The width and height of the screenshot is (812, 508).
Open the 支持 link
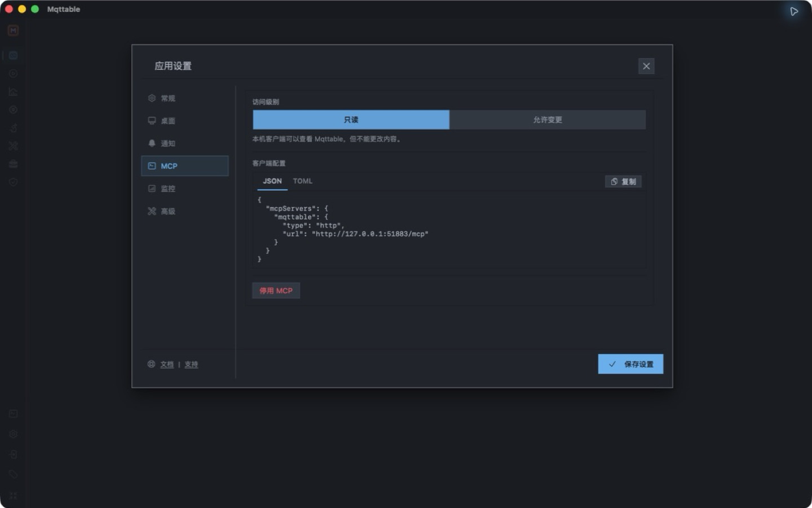(x=191, y=365)
